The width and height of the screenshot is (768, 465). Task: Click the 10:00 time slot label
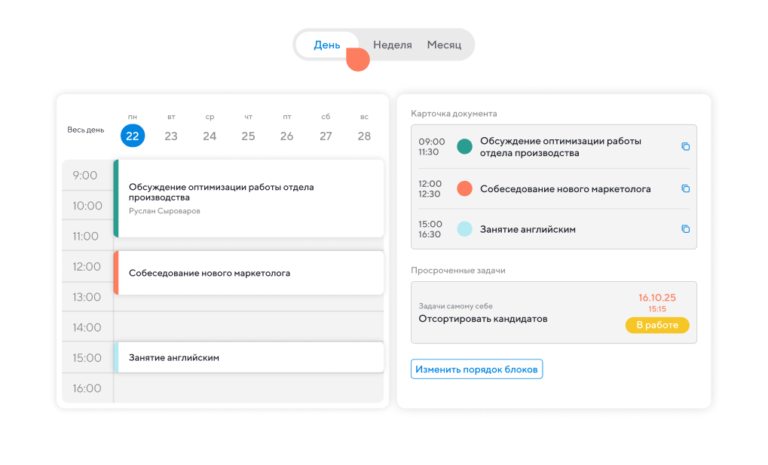pos(87,205)
